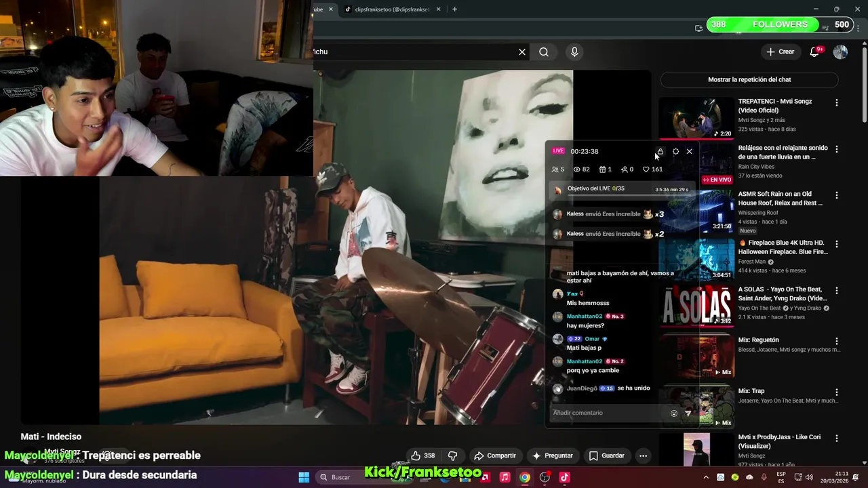The width and height of the screenshot is (868, 488).
Task: Click ESP language indicator
Action: click(x=781, y=477)
